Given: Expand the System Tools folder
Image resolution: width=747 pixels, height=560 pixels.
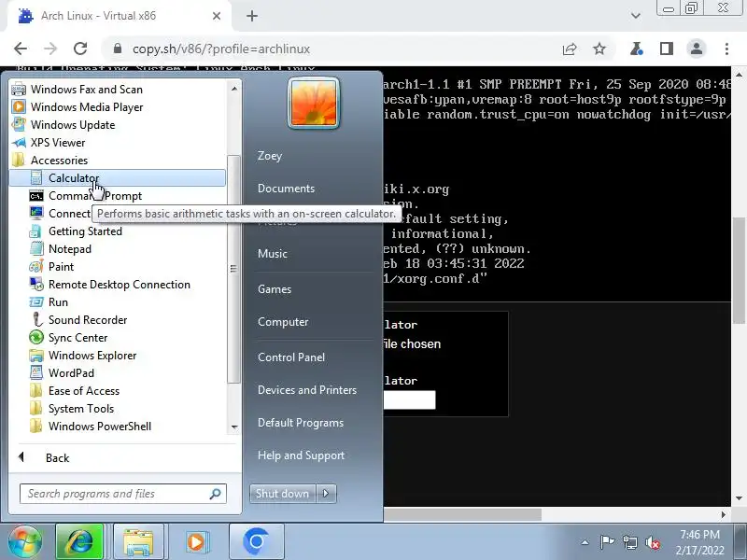Looking at the screenshot, I should [81, 409].
